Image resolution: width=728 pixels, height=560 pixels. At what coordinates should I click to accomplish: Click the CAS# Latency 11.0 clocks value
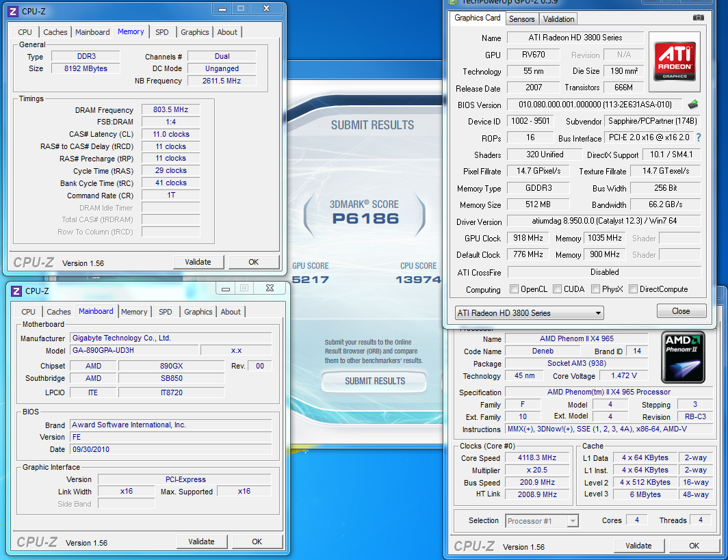[x=171, y=134]
